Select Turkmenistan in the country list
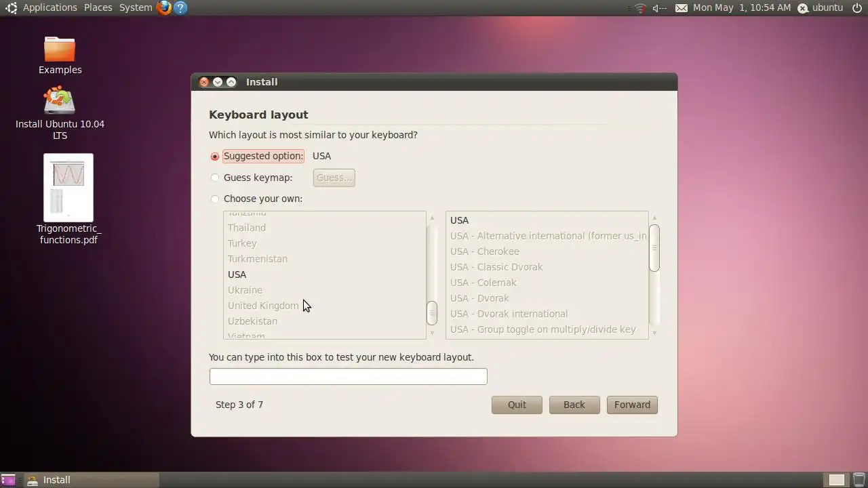This screenshot has height=488, width=868. click(325, 259)
